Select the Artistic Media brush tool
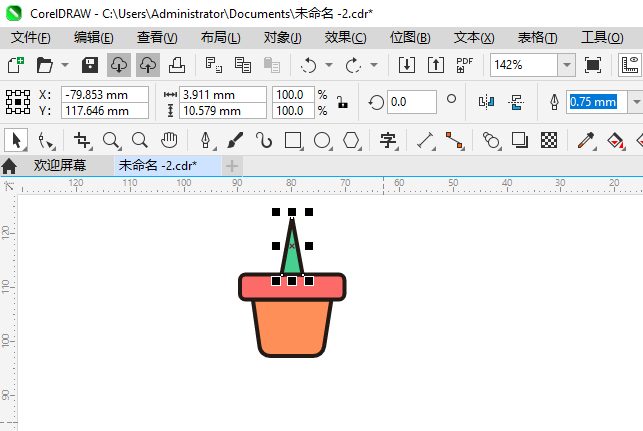 [x=235, y=141]
